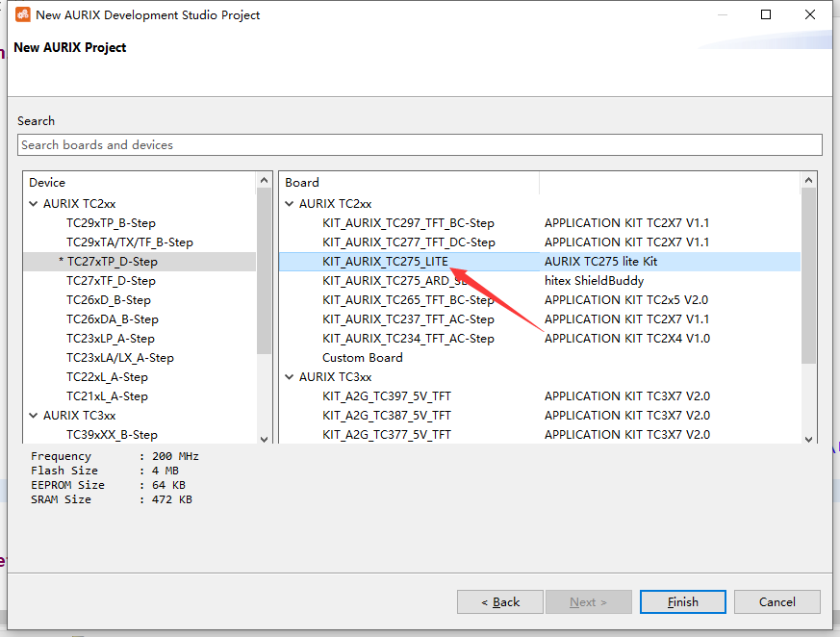Click the Finish button
The width and height of the screenshot is (840, 637).
pos(683,602)
